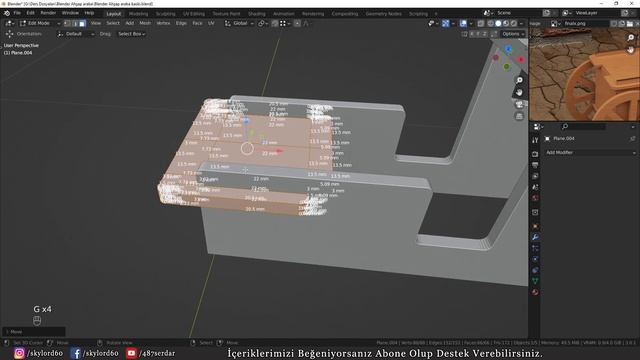
Task: Open the Default orientation dropdown
Action: coord(76,34)
